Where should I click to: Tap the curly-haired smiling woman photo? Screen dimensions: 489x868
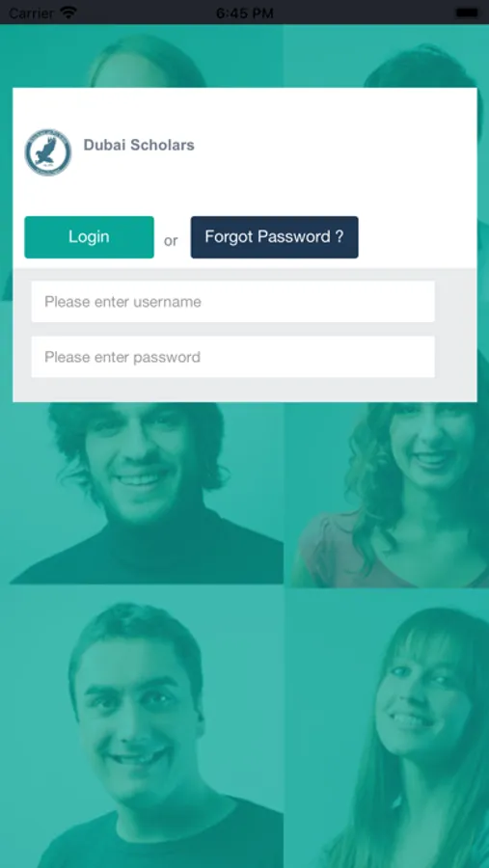click(x=388, y=495)
